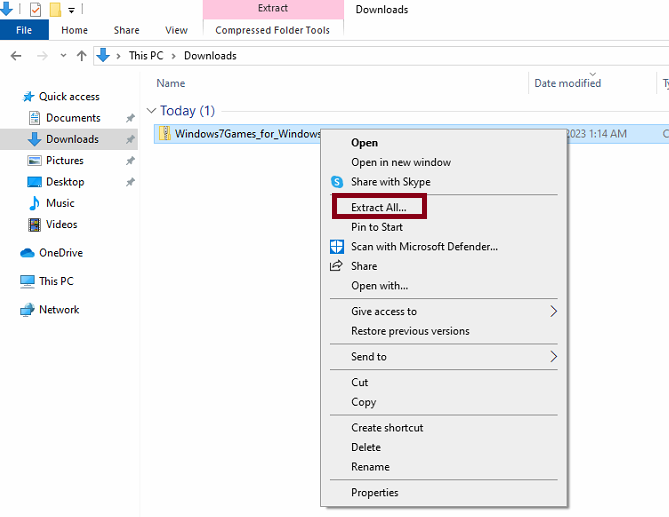This screenshot has width=669, height=517.
Task: Choose Share from the context menu
Action: tap(364, 267)
